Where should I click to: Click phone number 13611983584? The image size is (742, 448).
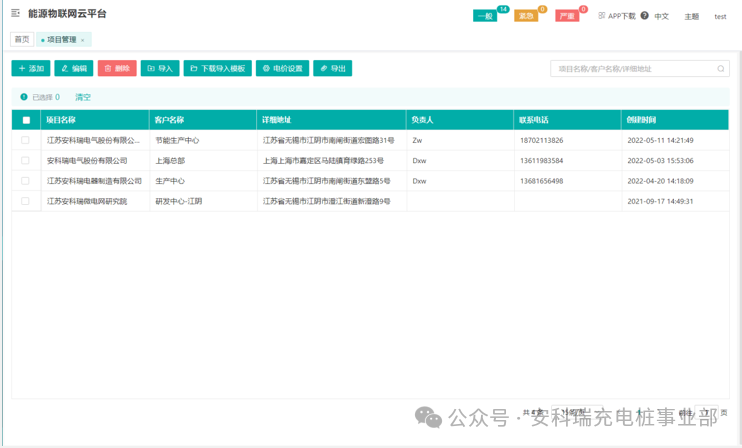point(541,160)
